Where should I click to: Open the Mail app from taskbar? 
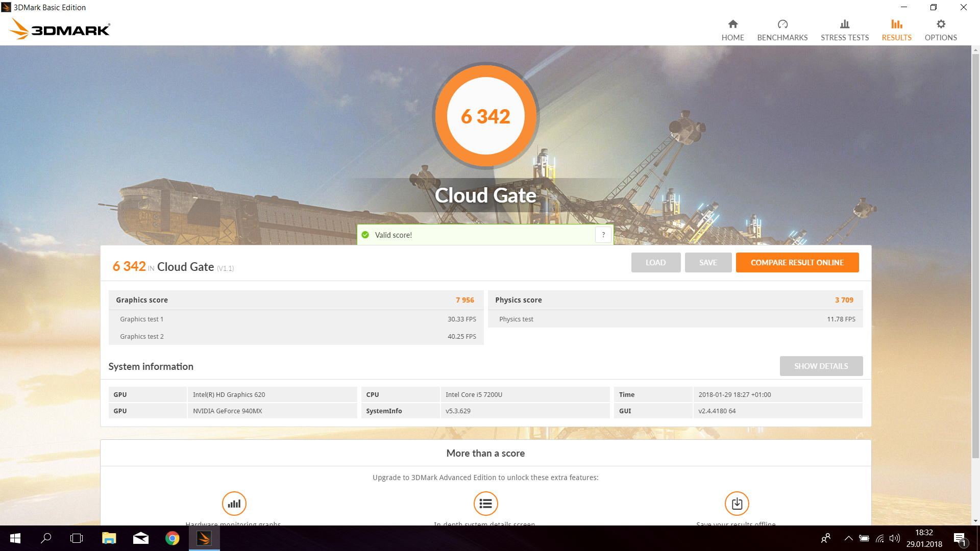[x=140, y=538]
